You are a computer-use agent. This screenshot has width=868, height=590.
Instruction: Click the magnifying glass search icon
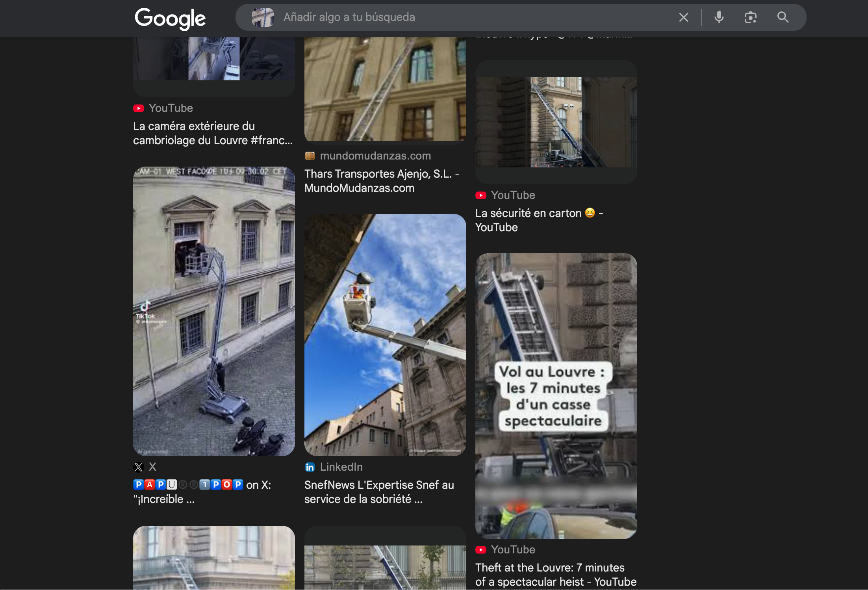tap(783, 17)
